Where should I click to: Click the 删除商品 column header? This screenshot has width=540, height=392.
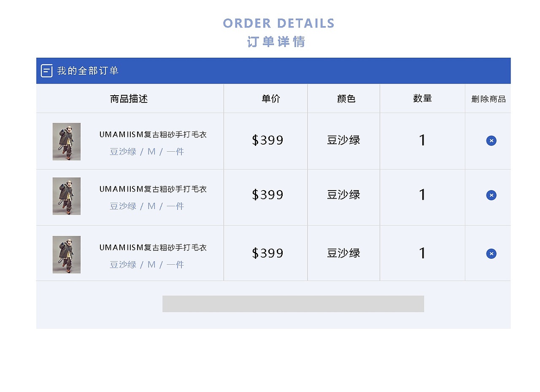click(488, 98)
